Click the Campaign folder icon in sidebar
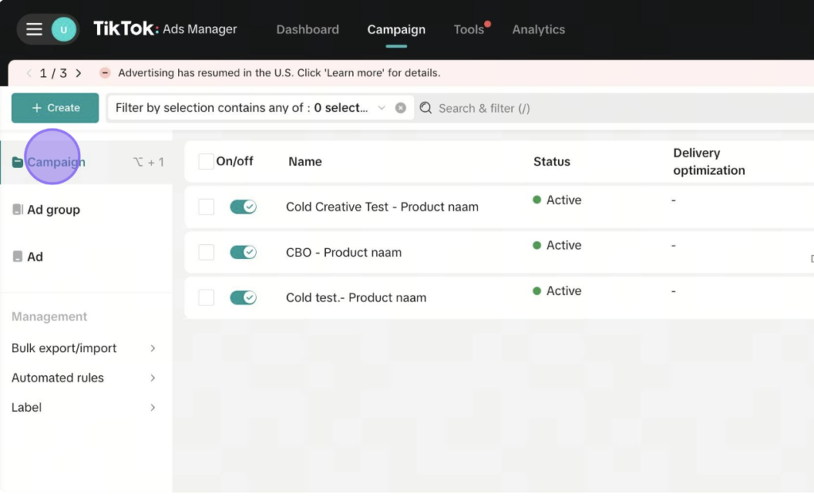 [17, 162]
